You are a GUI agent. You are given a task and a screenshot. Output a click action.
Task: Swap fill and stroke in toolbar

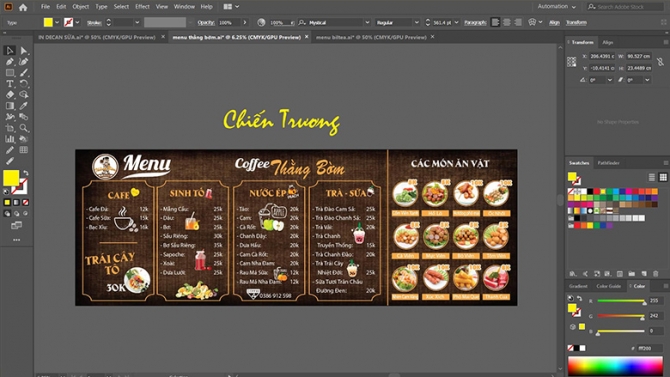point(26,173)
